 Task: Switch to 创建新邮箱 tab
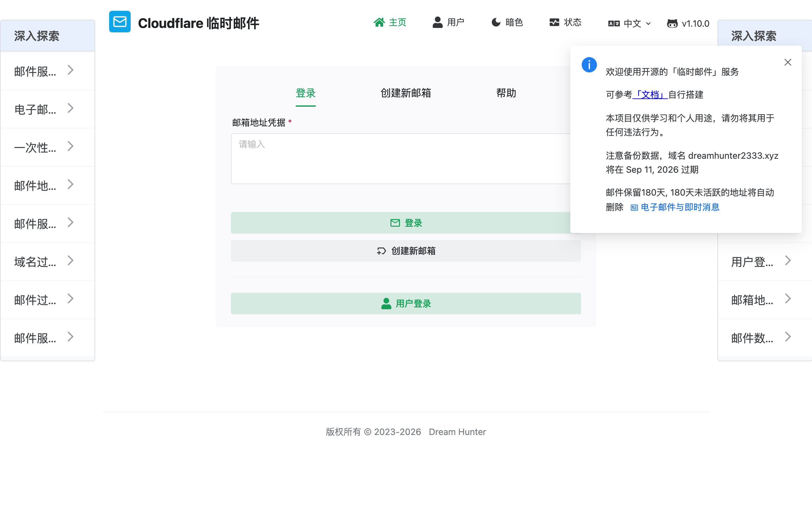[x=406, y=93]
